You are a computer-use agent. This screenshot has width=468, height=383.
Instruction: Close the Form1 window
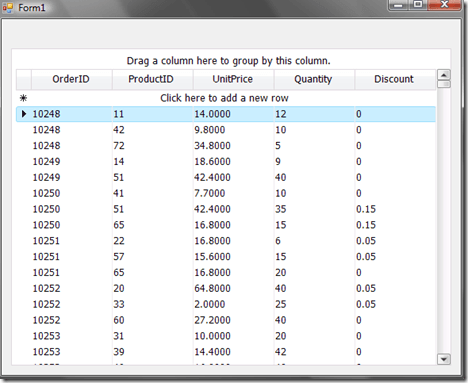coord(444,4)
